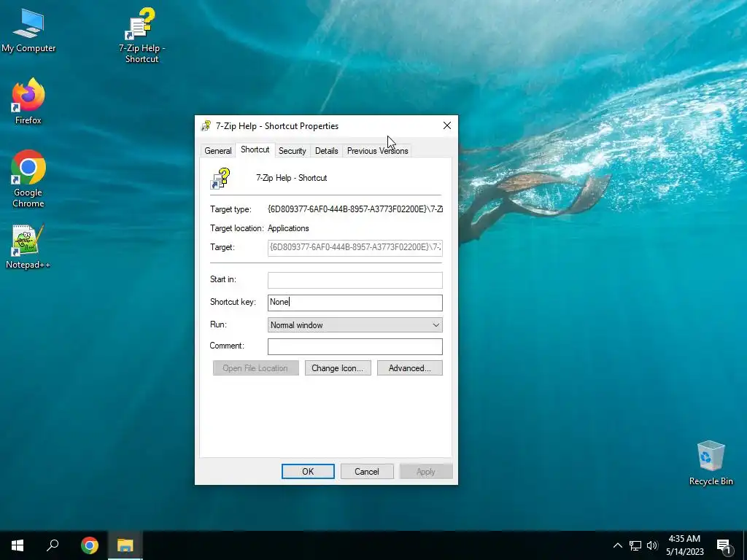Open the Previous Versions tab
747x560 pixels.
(x=377, y=150)
